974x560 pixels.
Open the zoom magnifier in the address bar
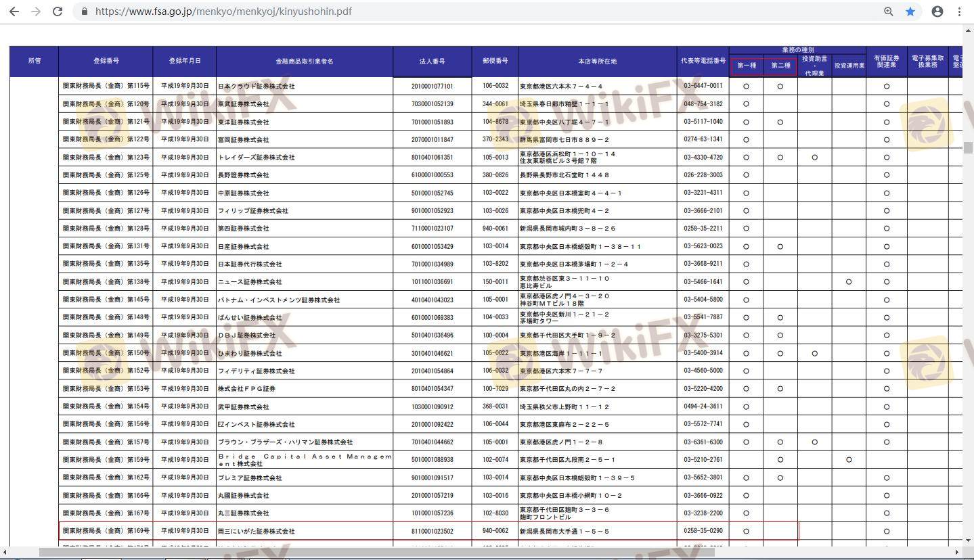click(x=889, y=11)
